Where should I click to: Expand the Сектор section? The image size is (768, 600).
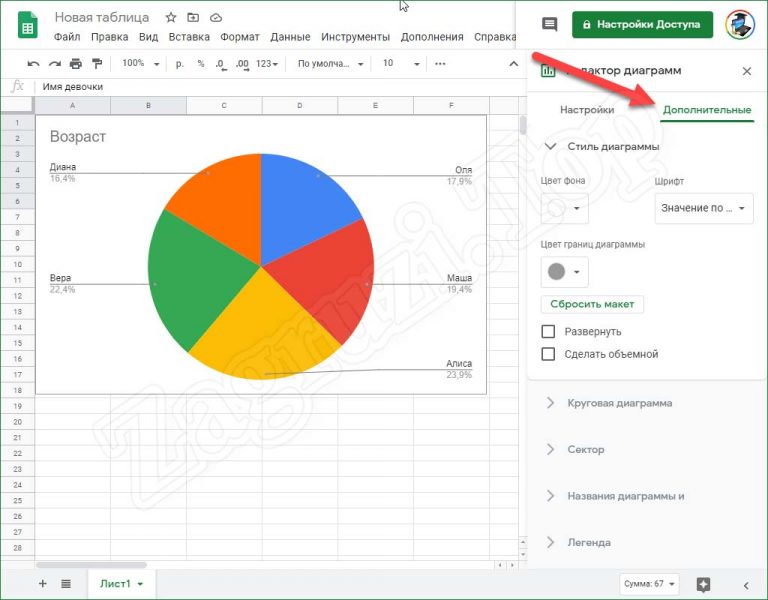575,450
